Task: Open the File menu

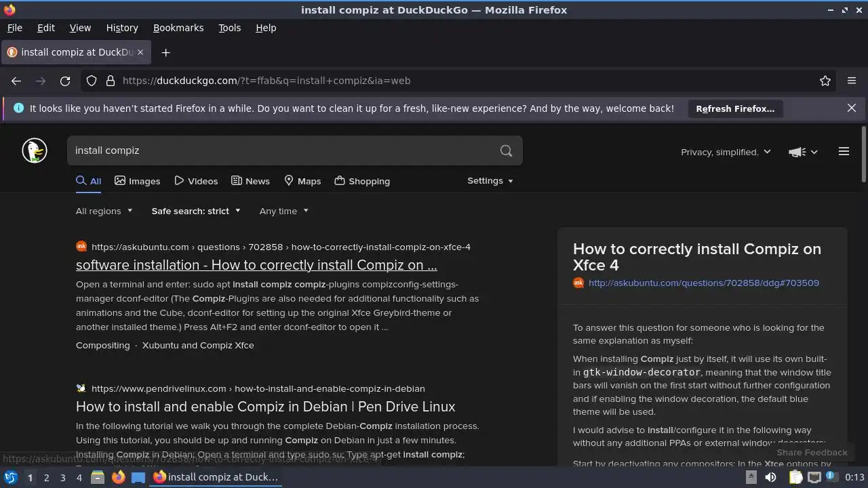Action: click(14, 28)
